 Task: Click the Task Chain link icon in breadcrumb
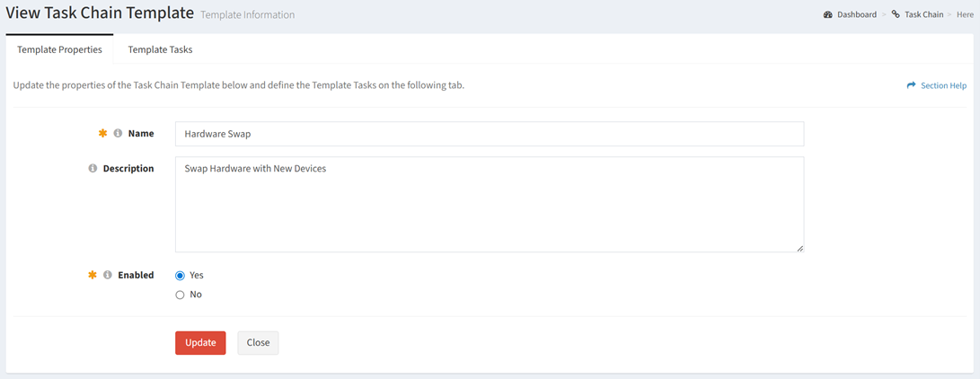(x=896, y=14)
